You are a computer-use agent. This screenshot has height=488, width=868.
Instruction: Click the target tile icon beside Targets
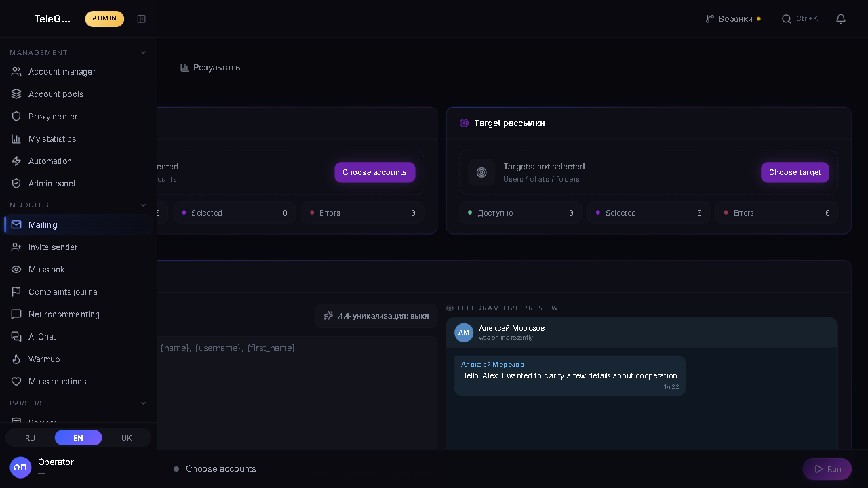click(481, 172)
